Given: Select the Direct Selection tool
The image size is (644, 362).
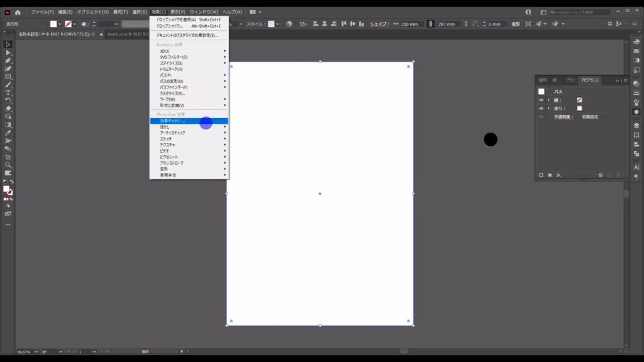Looking at the screenshot, I should (x=8, y=53).
